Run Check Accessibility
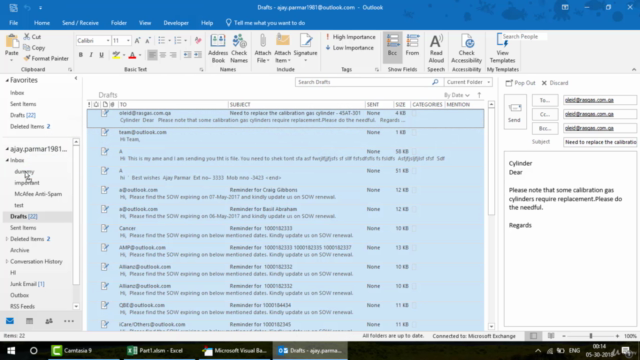640x360 pixels. [467, 48]
